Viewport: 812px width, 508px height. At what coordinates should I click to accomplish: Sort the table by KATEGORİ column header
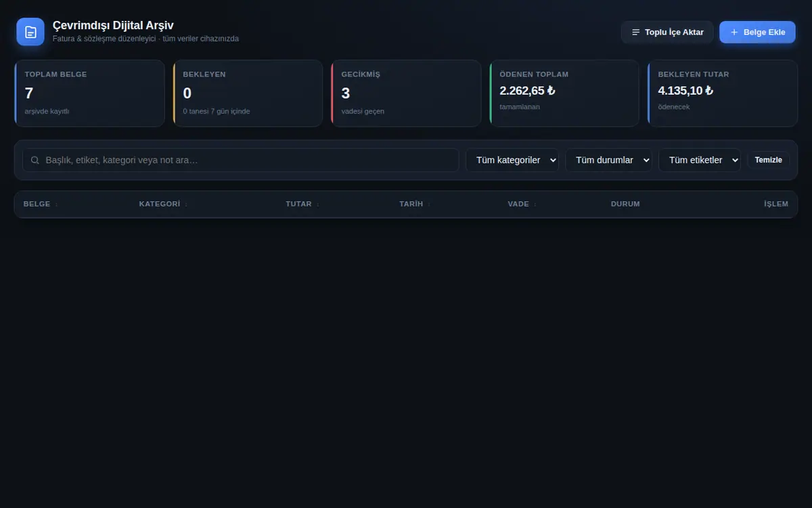point(163,204)
